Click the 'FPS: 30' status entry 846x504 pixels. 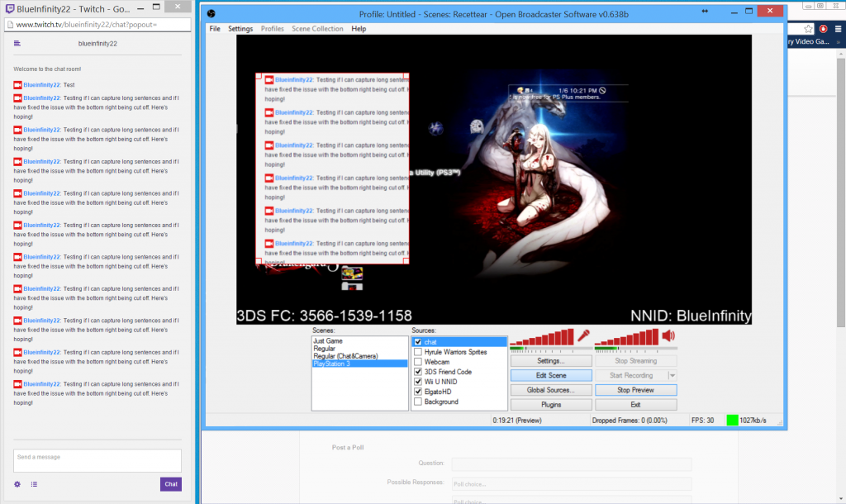click(702, 421)
